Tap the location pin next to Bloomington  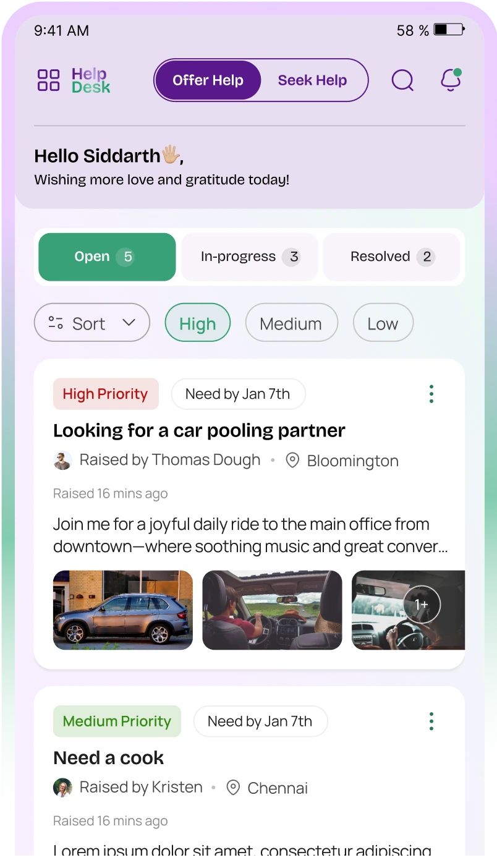[x=292, y=461]
